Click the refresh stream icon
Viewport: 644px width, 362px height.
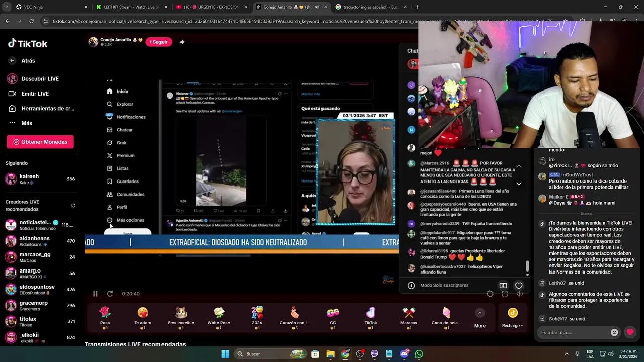point(110,294)
